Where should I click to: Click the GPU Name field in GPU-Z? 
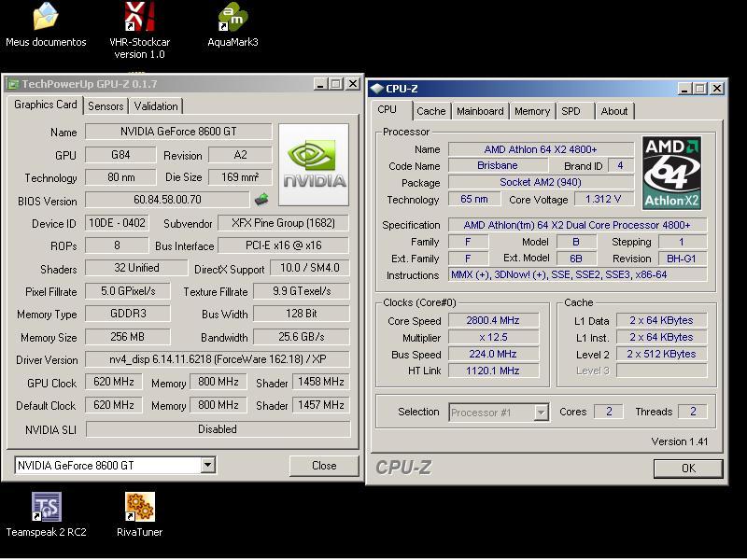pos(178,132)
